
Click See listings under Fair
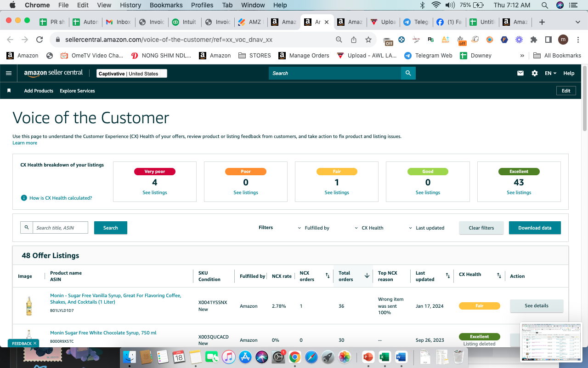(337, 193)
